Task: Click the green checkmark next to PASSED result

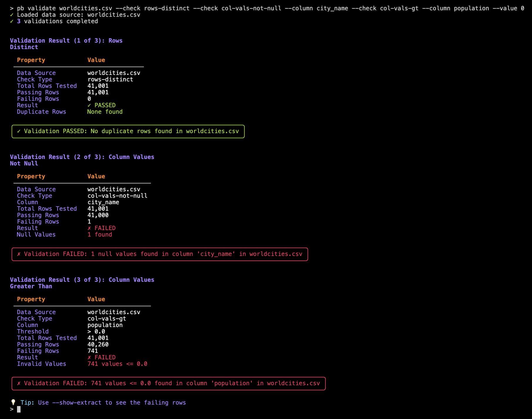Action: point(89,105)
